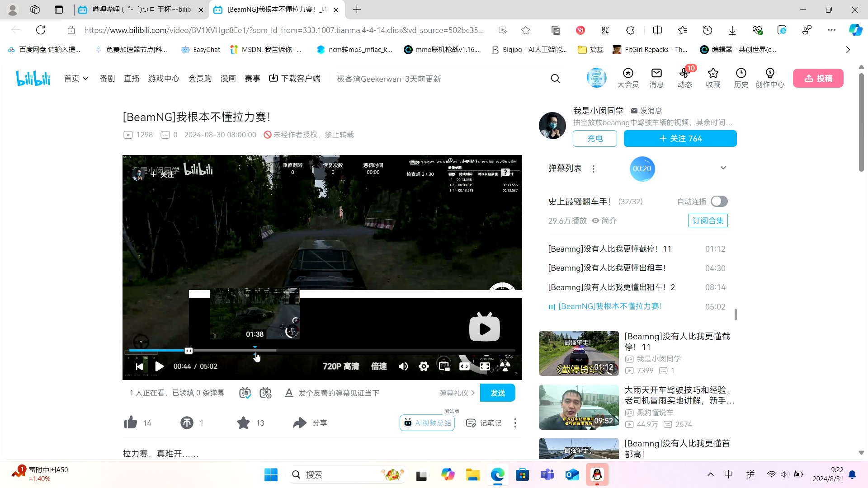Screen dimensions: 868x488
Task: Open 记笔记 notes button
Action: coord(483,423)
